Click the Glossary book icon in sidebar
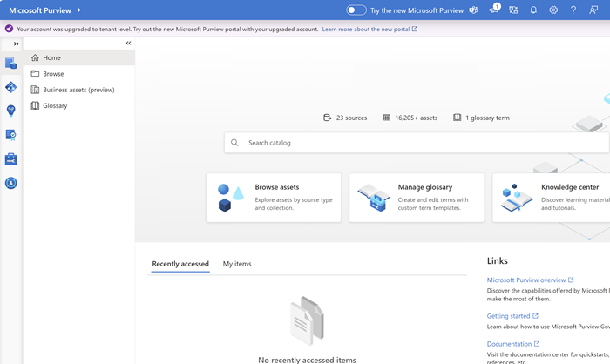This screenshot has width=610, height=364. point(35,105)
